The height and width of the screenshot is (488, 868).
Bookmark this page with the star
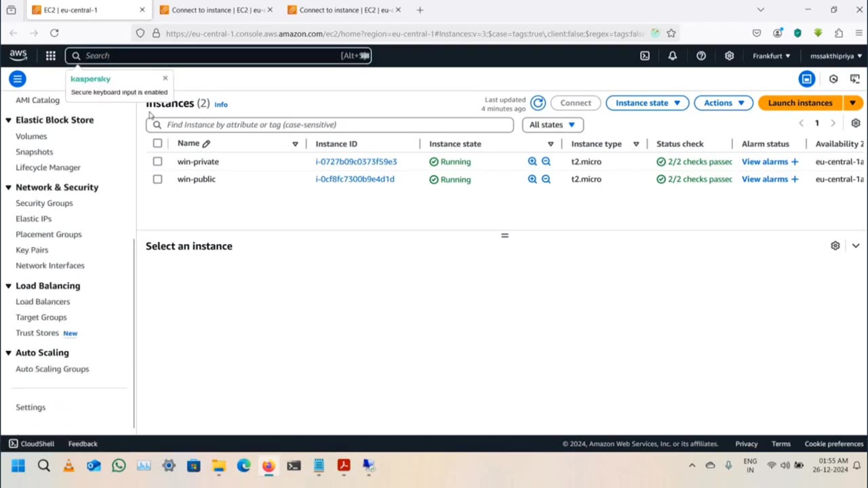tap(671, 33)
